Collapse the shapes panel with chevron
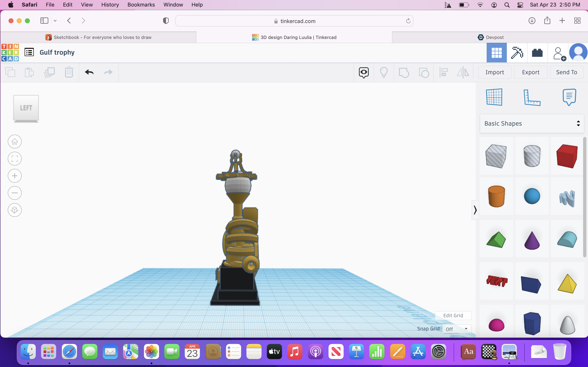This screenshot has height=367, width=588. [x=475, y=210]
